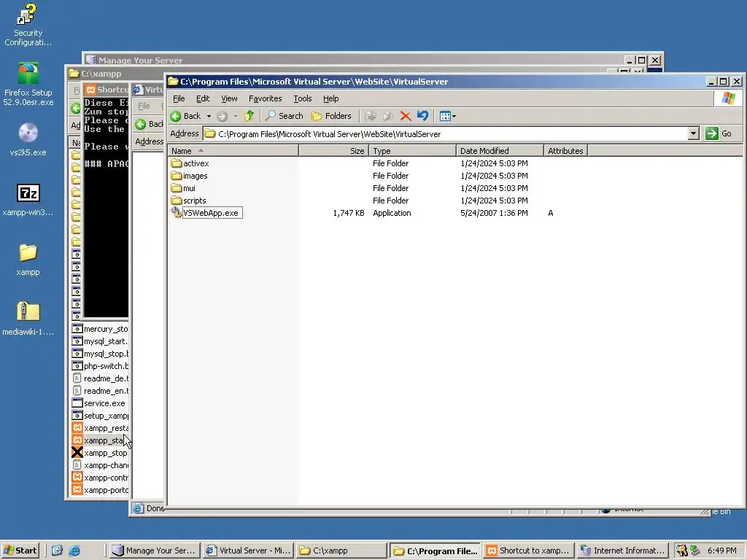Click the Up folder toolbar icon
The height and width of the screenshot is (560, 747).
pyautogui.click(x=249, y=116)
